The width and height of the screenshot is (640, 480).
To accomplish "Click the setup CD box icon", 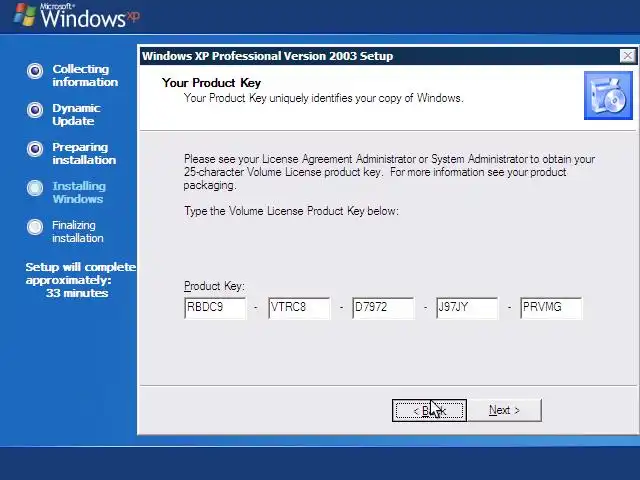I will (x=608, y=96).
